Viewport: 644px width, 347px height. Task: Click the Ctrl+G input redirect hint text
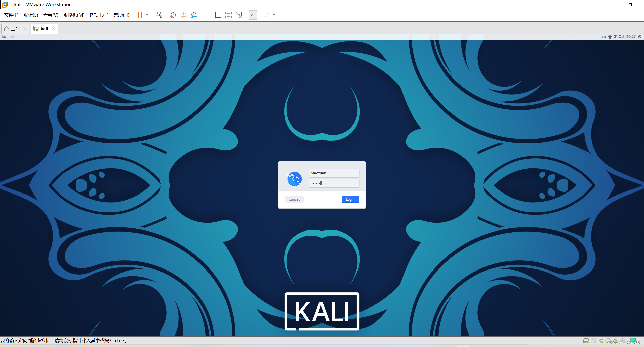pyautogui.click(x=64, y=341)
